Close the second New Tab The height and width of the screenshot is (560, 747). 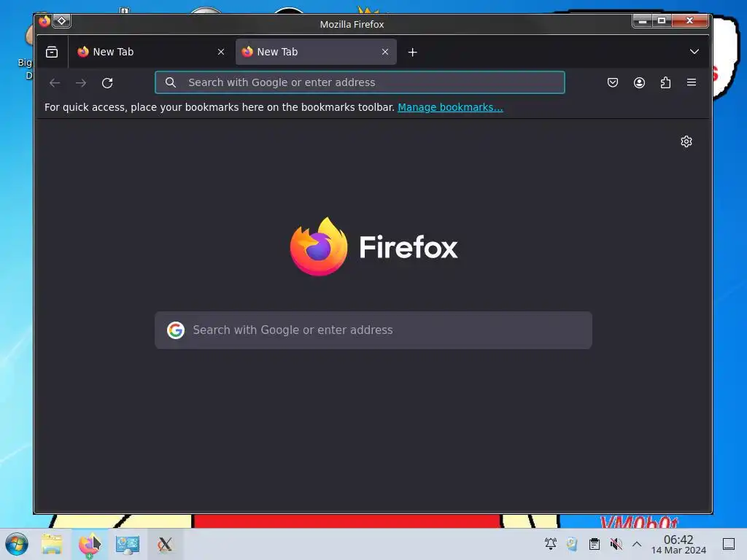coord(385,52)
